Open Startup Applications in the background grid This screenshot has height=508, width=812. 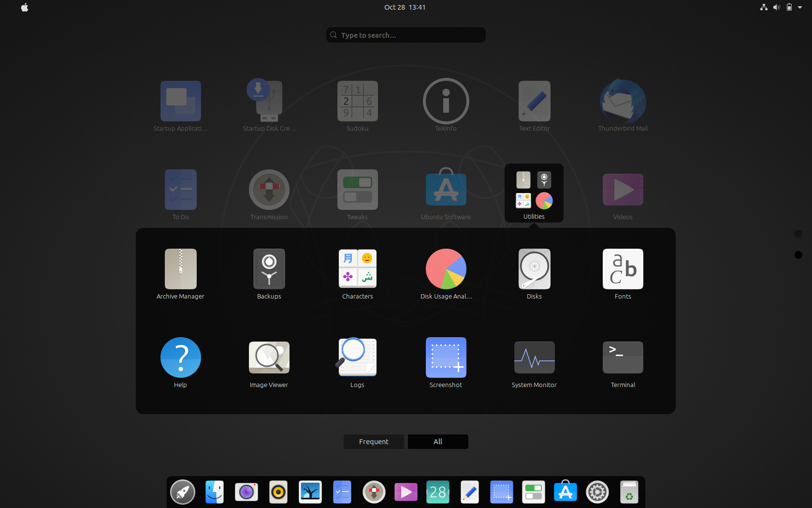point(180,106)
